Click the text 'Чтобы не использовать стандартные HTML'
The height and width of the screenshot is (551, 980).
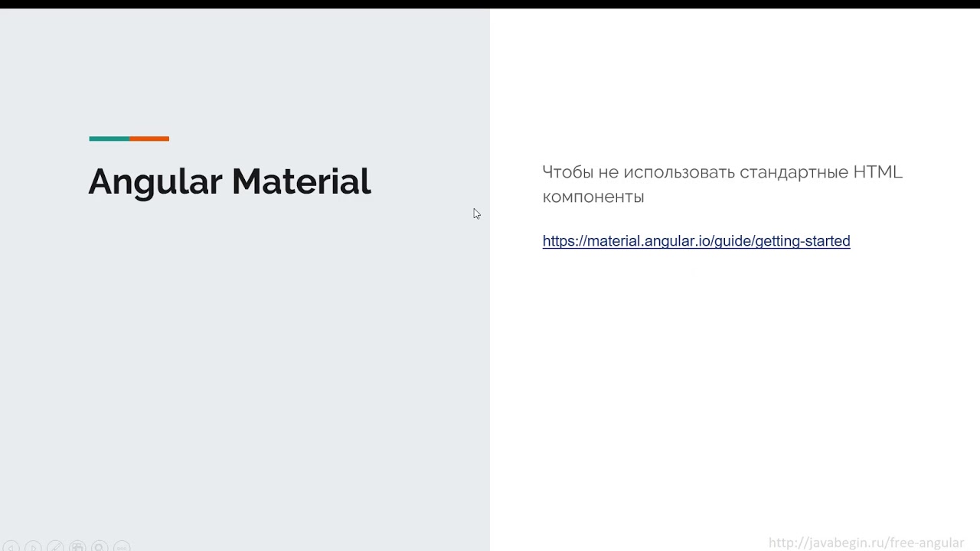pos(722,172)
